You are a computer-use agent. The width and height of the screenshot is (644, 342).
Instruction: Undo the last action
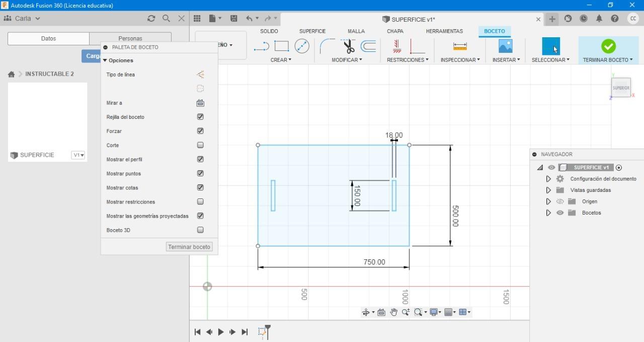(250, 18)
